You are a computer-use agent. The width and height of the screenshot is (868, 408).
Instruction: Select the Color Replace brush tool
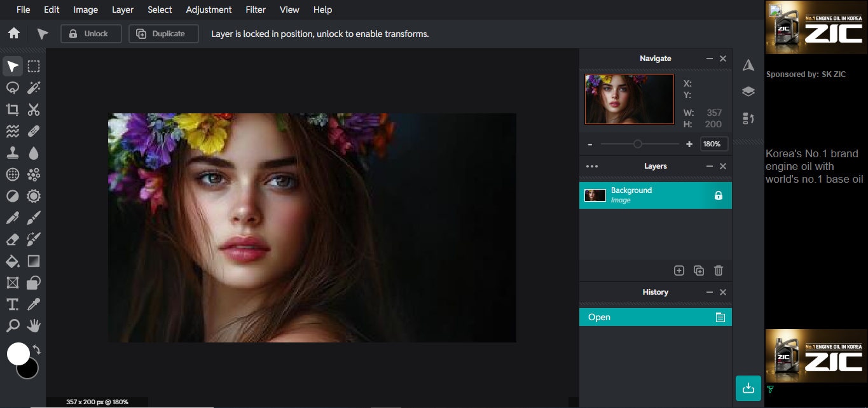(x=34, y=239)
